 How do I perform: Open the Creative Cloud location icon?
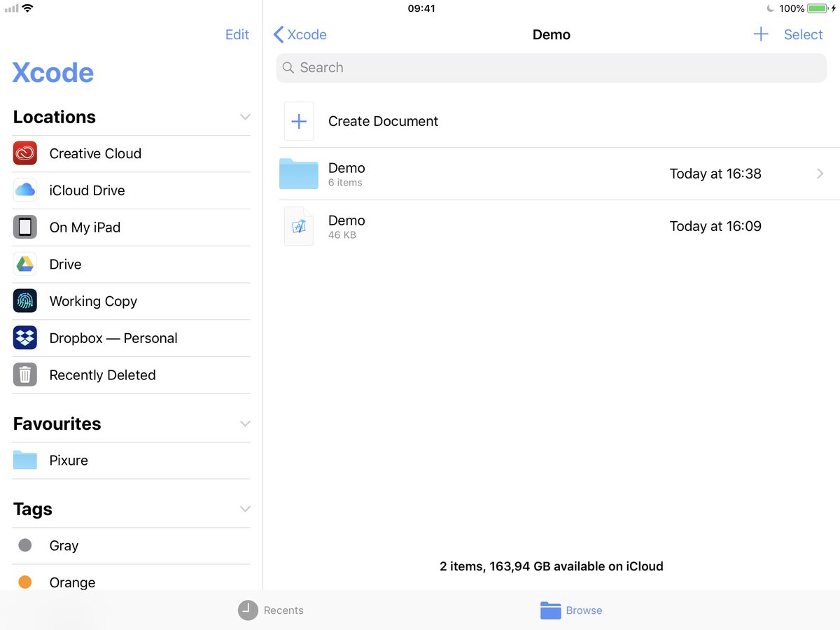[25, 153]
